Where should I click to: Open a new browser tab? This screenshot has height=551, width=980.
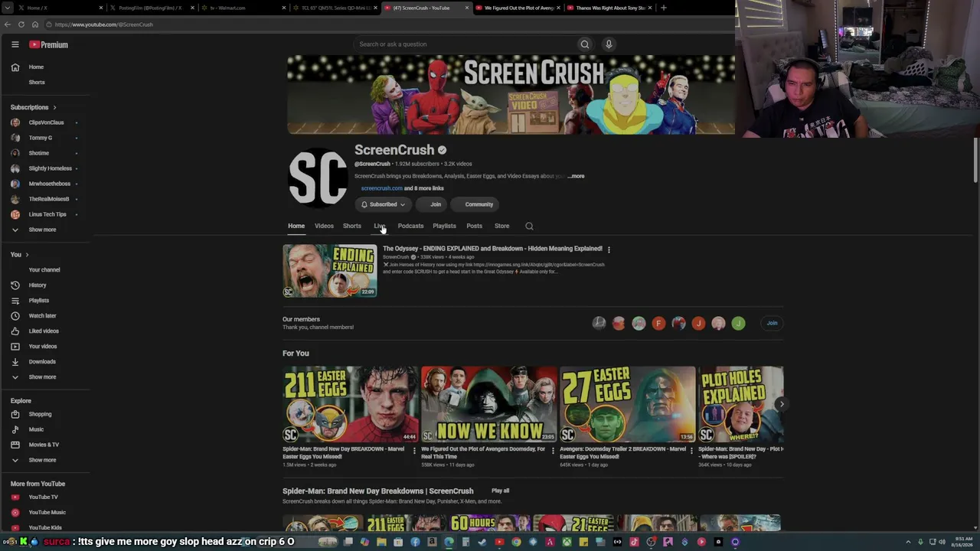point(664,8)
